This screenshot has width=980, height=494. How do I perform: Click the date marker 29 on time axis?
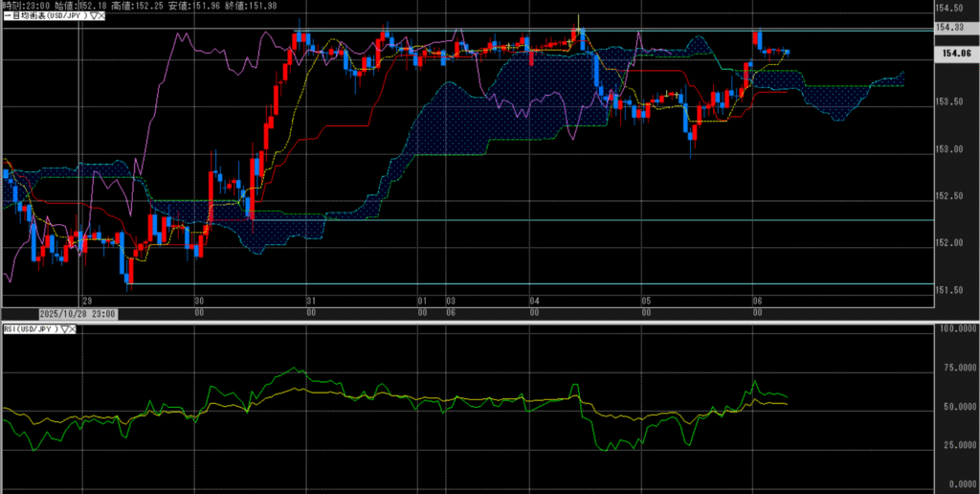(86, 300)
